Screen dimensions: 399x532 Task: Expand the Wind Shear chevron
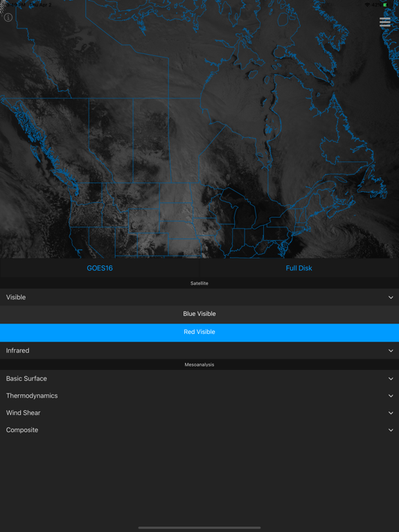coord(391,413)
